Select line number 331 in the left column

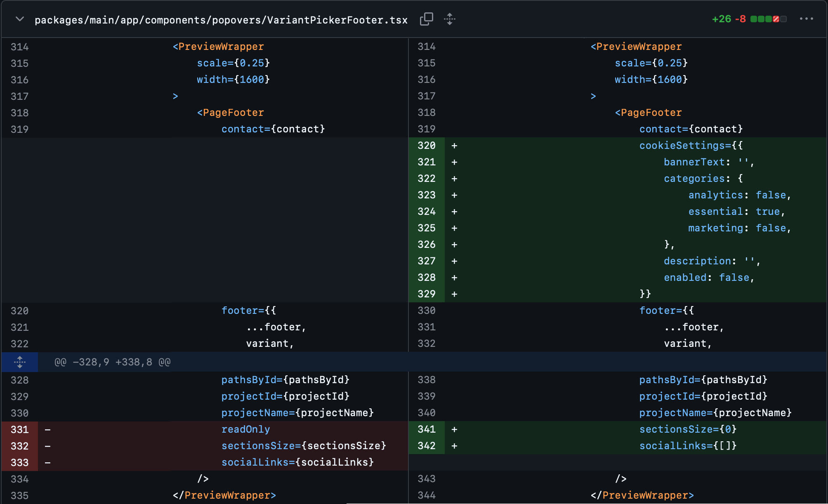[x=19, y=429]
